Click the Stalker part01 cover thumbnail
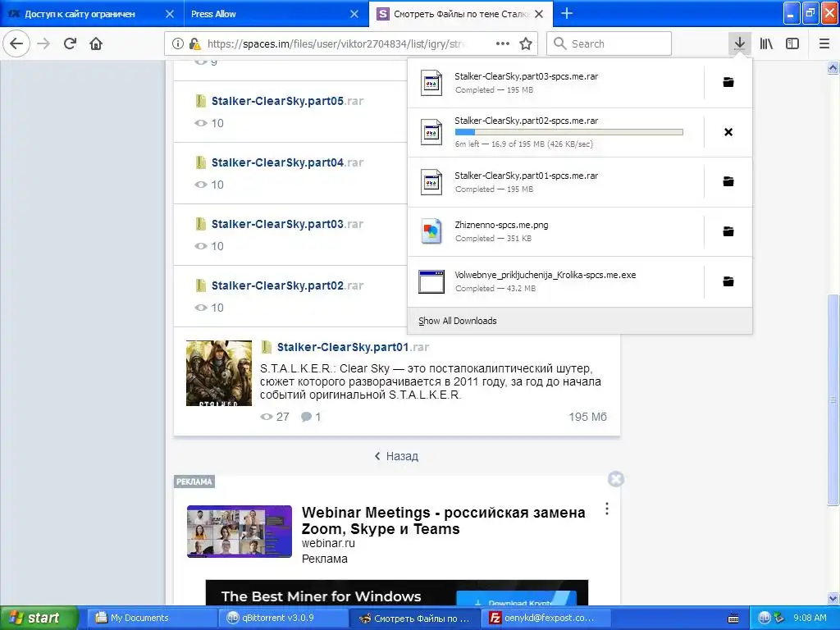840x630 pixels. click(218, 373)
